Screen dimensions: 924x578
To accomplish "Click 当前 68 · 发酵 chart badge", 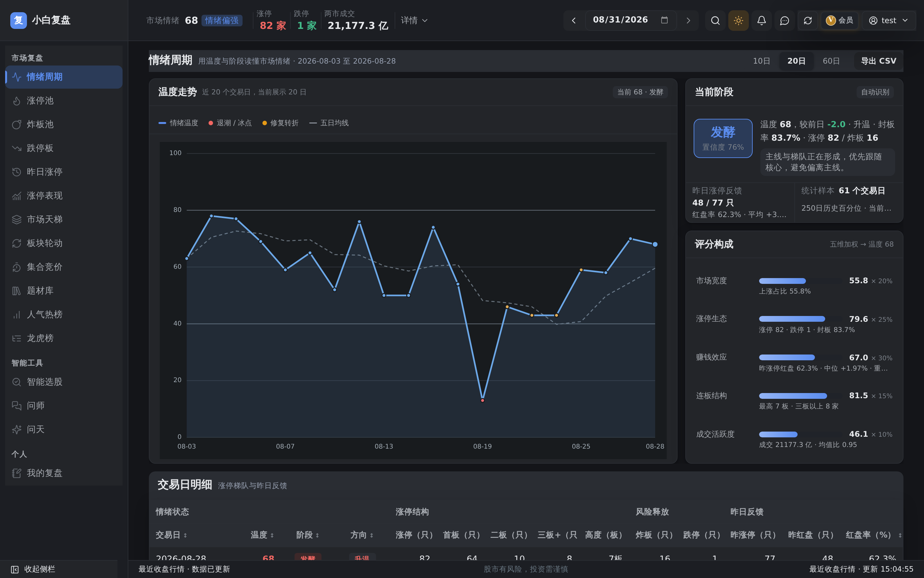I will pyautogui.click(x=640, y=92).
